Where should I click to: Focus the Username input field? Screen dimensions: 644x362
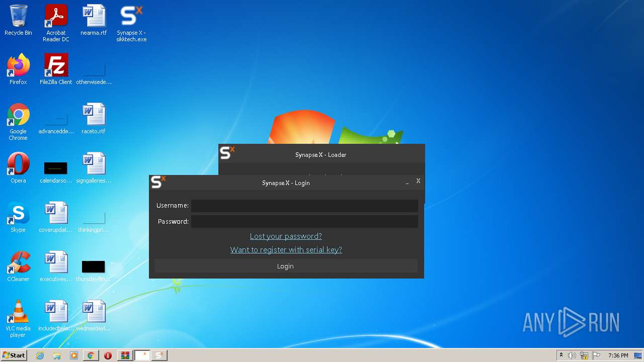pos(304,206)
